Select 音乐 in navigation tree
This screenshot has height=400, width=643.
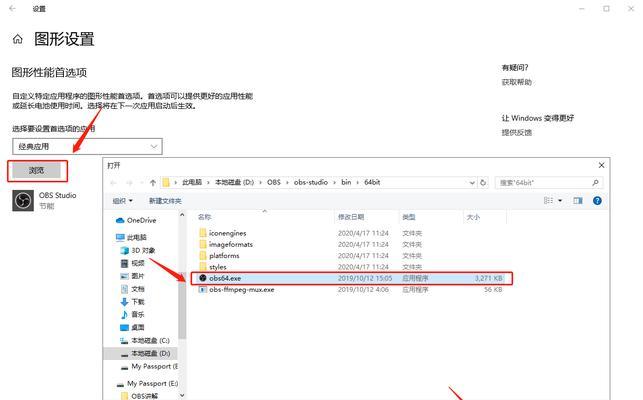pos(132,315)
